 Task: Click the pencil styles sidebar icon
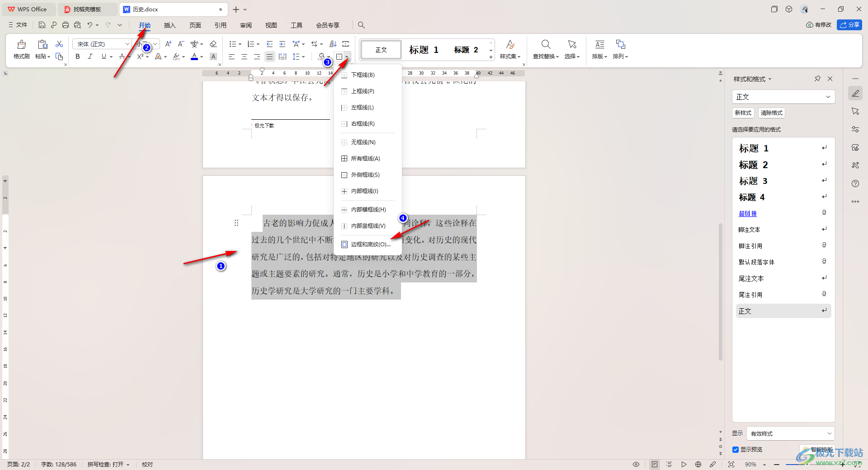[x=855, y=93]
